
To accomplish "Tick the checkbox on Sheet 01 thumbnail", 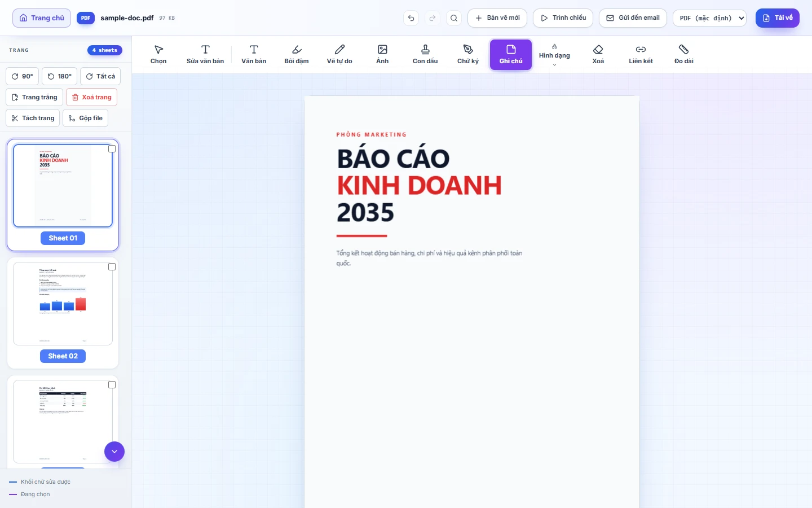I will point(112,149).
